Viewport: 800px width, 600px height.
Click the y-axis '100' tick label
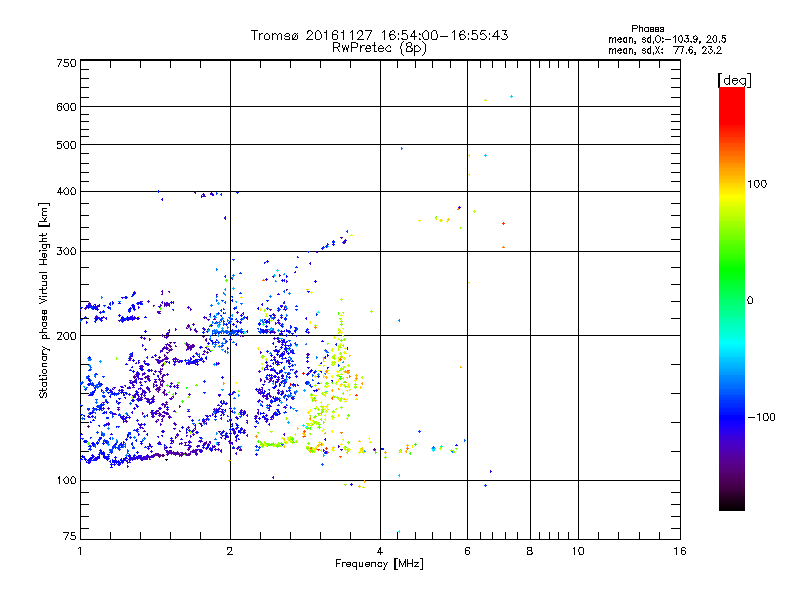click(x=66, y=481)
